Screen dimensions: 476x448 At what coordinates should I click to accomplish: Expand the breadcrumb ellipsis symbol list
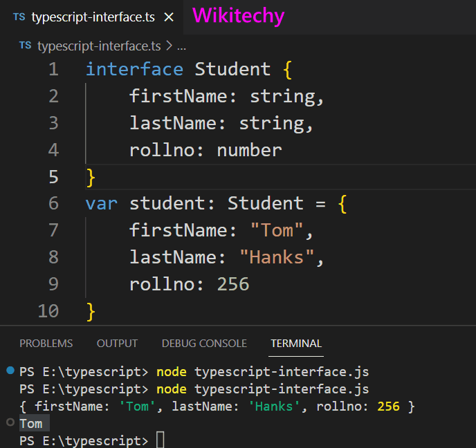coord(182,46)
